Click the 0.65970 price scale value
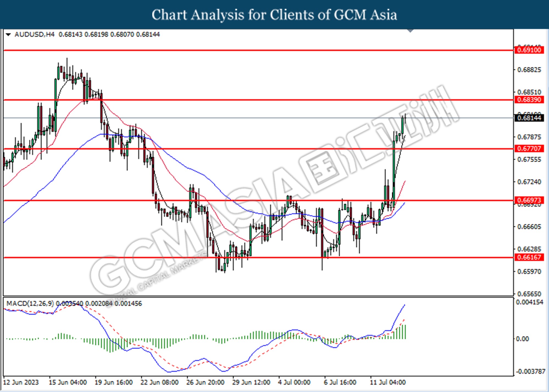 click(x=529, y=271)
